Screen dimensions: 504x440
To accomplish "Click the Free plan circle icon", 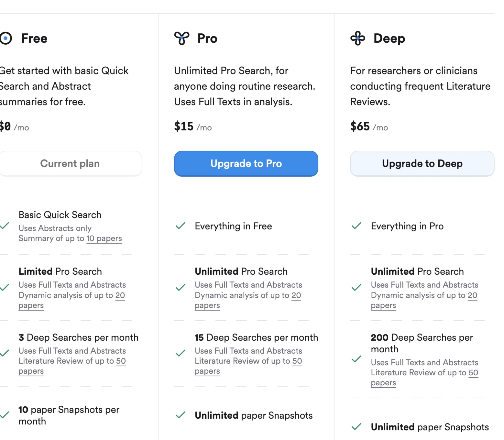I will point(5,38).
